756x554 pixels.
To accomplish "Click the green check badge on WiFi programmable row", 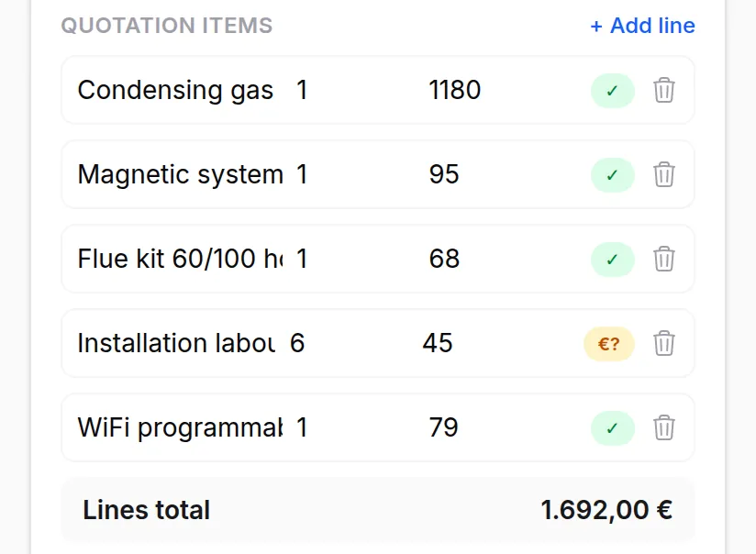I will pos(612,427).
